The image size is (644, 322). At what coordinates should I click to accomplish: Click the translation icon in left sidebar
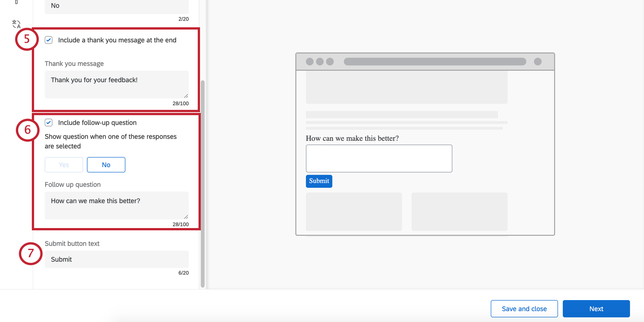pyautogui.click(x=16, y=24)
